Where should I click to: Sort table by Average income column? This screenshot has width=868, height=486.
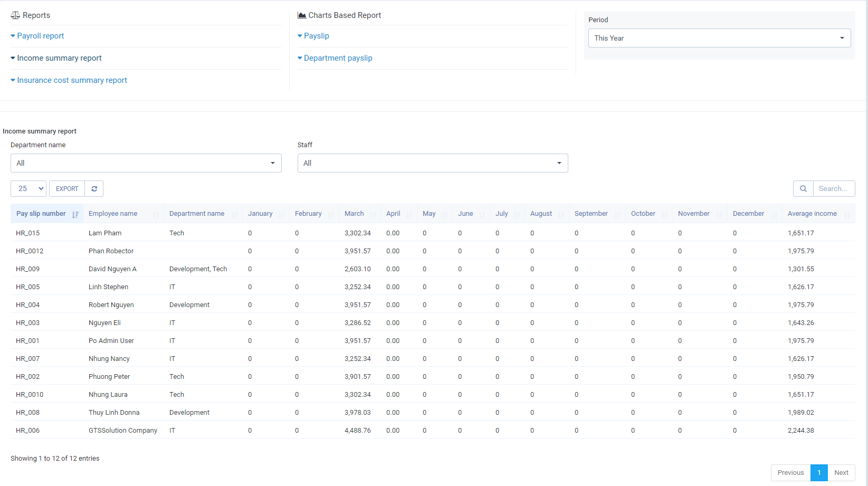tap(819, 214)
